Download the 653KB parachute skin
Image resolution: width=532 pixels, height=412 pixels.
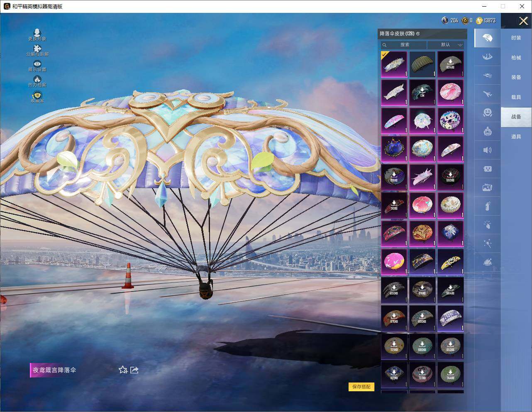(450, 346)
